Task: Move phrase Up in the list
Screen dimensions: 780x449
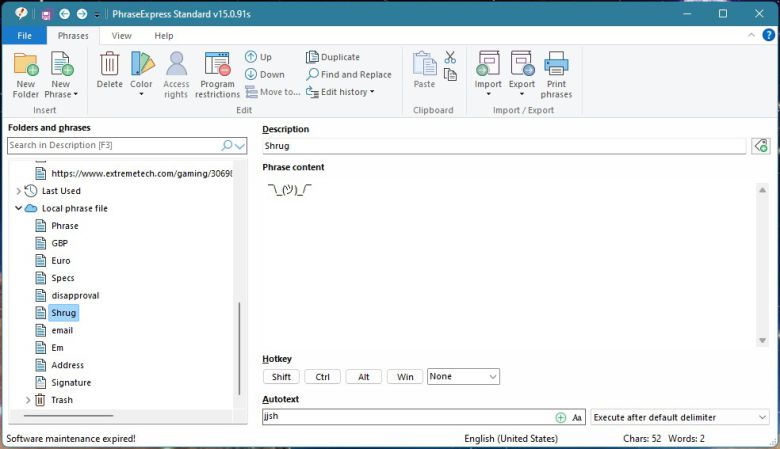Action: [x=258, y=57]
